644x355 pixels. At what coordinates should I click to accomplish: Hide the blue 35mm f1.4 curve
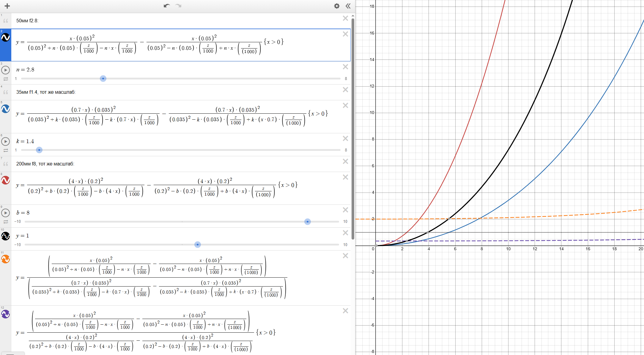pos(6,109)
